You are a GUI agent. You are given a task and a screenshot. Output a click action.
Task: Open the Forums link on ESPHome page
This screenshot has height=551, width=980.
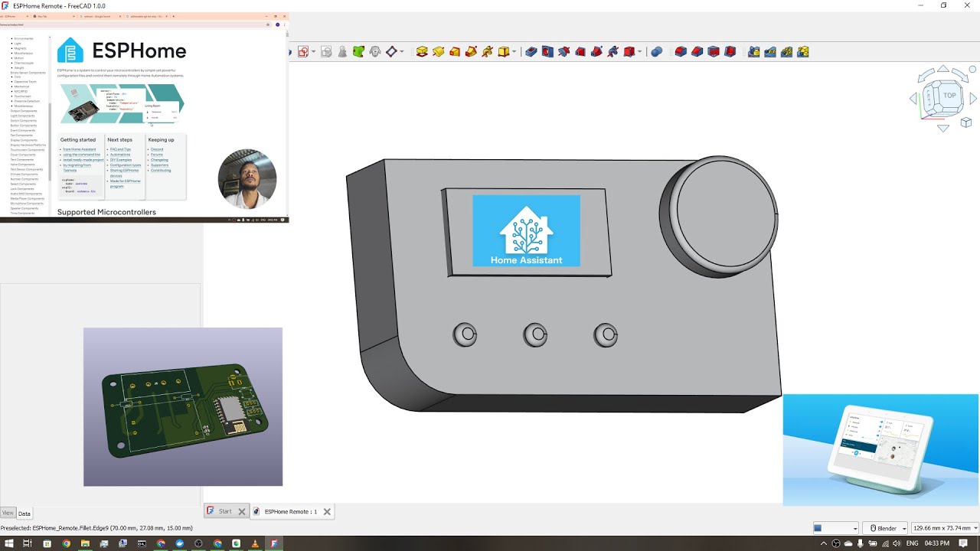pyautogui.click(x=157, y=155)
